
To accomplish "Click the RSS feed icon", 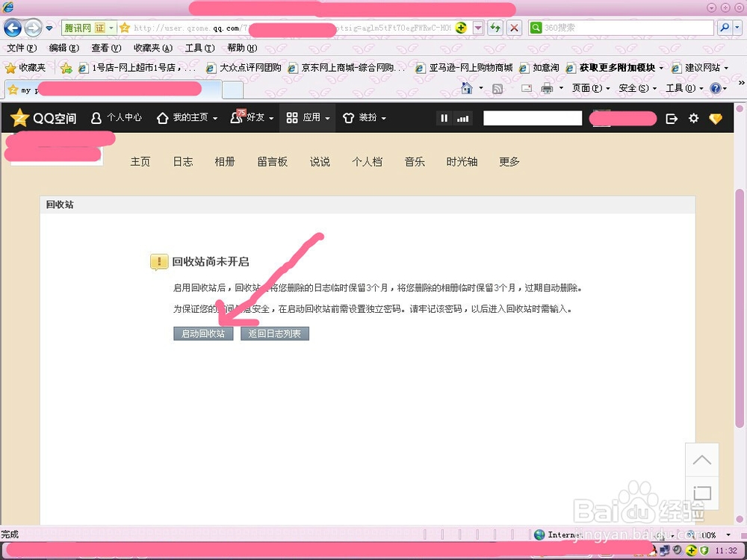I will (x=496, y=88).
